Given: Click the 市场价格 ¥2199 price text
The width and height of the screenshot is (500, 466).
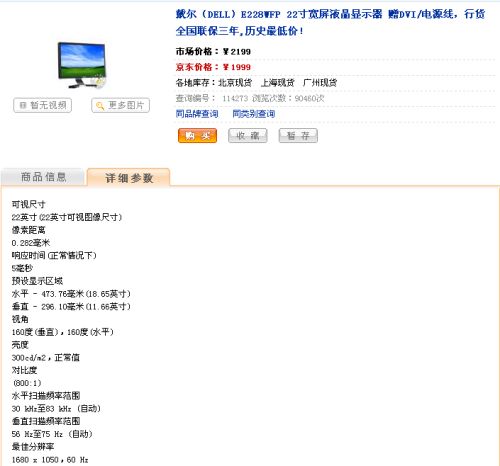Looking at the screenshot, I should click(213, 51).
